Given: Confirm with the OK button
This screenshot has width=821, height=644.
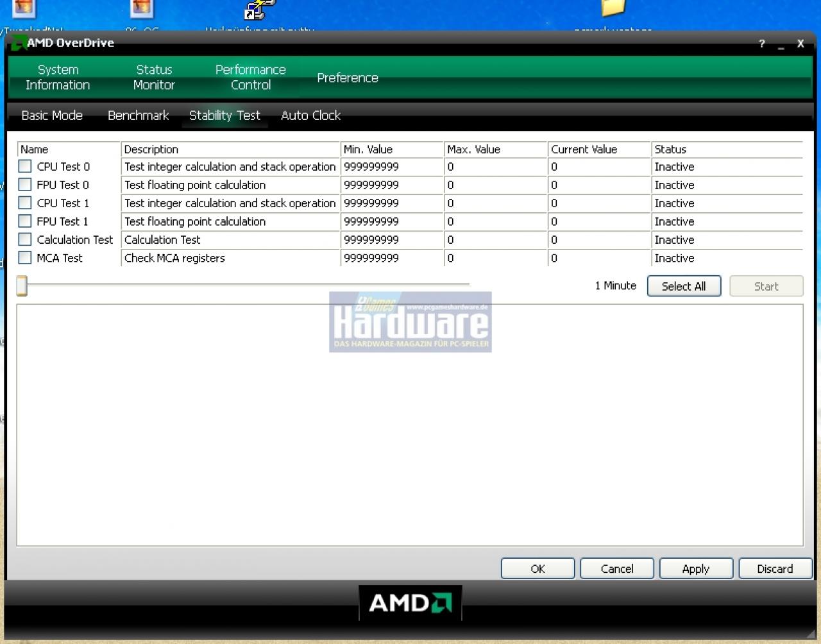Looking at the screenshot, I should 537,568.
